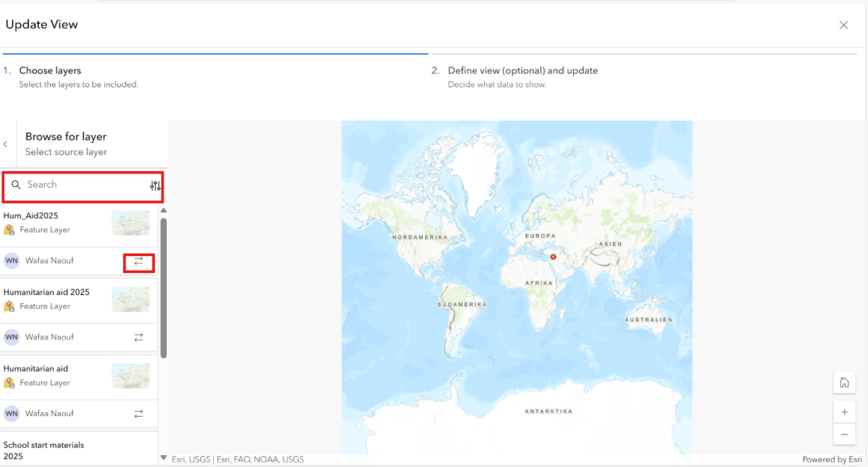Click the Hum_Aid2025 feature layer type icon

point(9,230)
